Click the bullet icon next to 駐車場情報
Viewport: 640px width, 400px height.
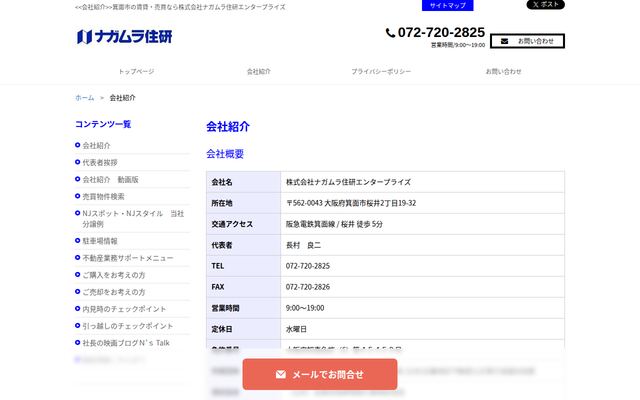pyautogui.click(x=78, y=240)
